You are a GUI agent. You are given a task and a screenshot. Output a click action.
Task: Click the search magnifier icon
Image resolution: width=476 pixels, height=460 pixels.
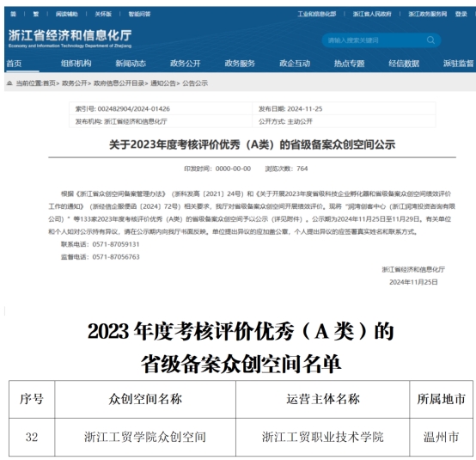(430, 40)
